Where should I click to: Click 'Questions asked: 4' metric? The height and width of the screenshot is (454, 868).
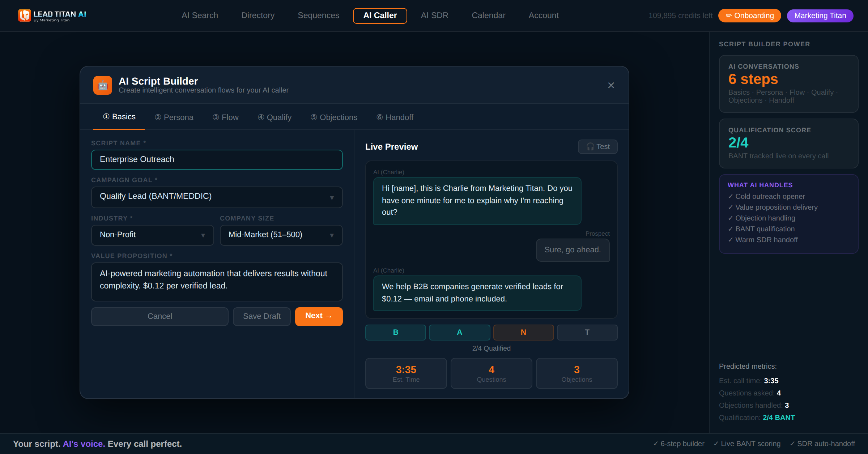(750, 393)
